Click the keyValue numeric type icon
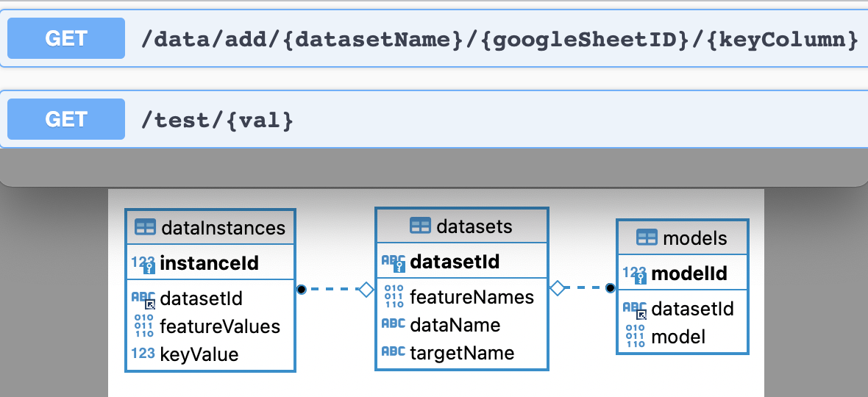 tap(143, 354)
